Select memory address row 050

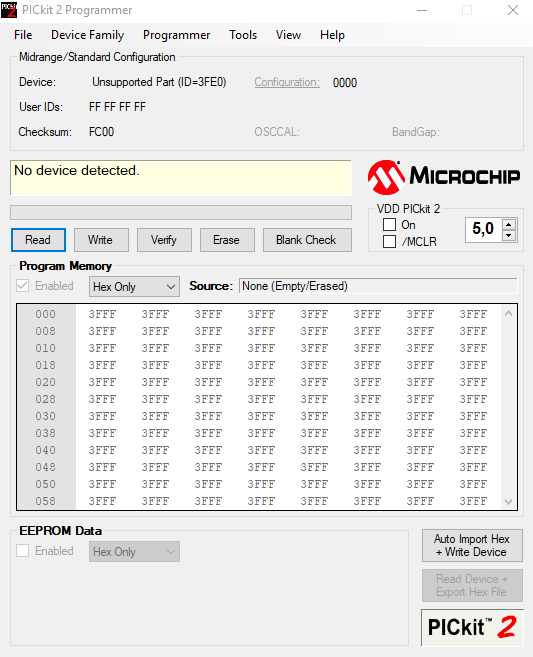46,484
